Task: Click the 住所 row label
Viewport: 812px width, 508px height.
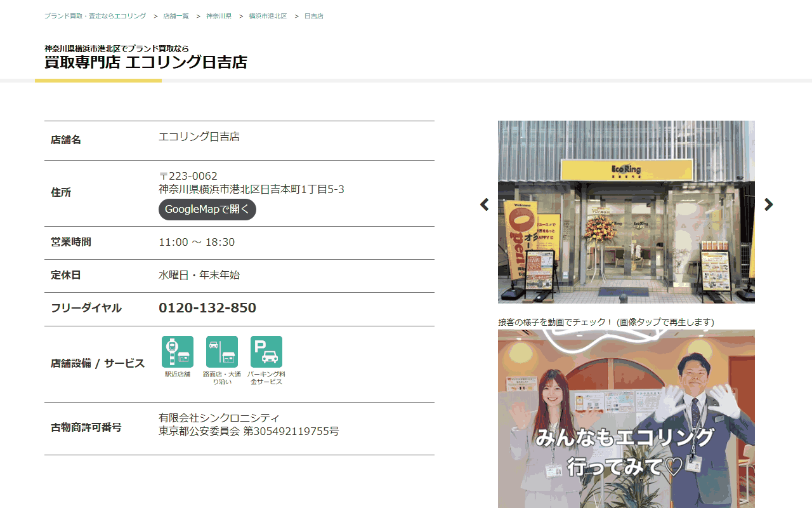Action: click(61, 192)
